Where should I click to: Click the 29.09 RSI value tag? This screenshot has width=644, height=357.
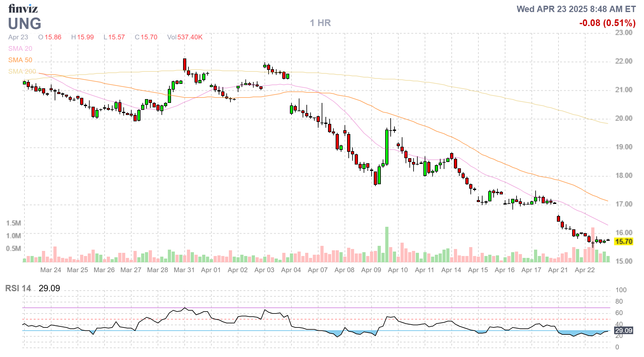623,331
